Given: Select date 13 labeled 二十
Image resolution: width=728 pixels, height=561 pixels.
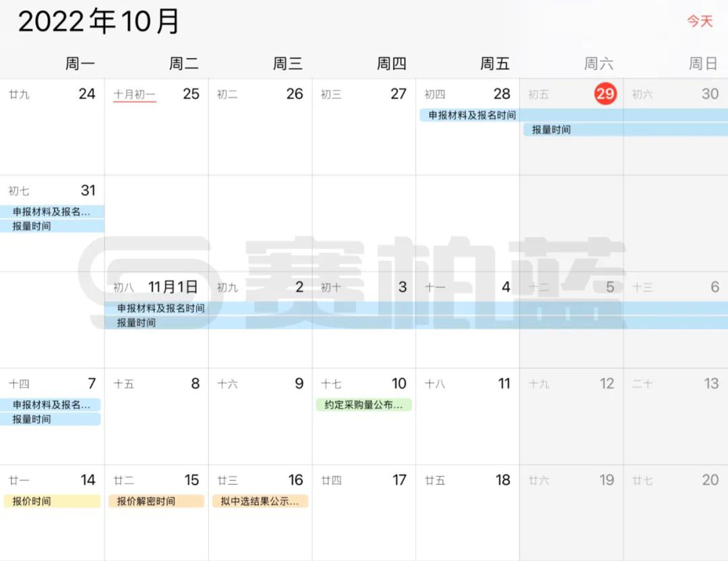Looking at the screenshot, I should coord(711,384).
